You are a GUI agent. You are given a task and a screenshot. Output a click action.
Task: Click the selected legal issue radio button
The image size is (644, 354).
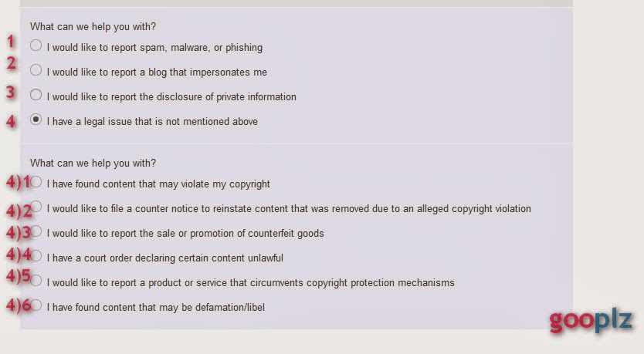(36, 120)
